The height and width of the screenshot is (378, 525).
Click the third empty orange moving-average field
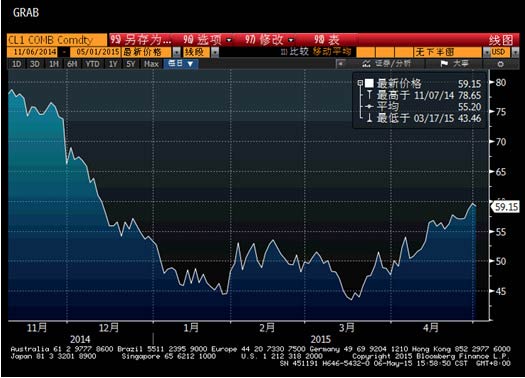click(x=403, y=52)
